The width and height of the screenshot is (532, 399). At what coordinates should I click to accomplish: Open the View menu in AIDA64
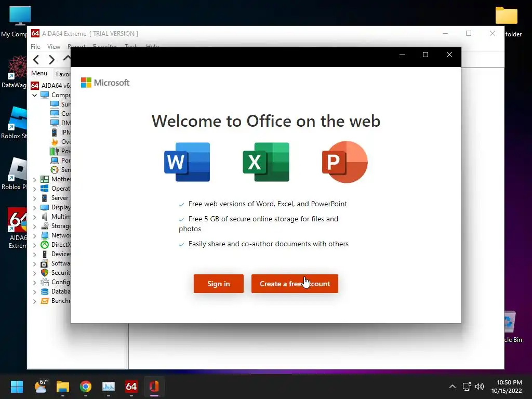[x=54, y=46]
